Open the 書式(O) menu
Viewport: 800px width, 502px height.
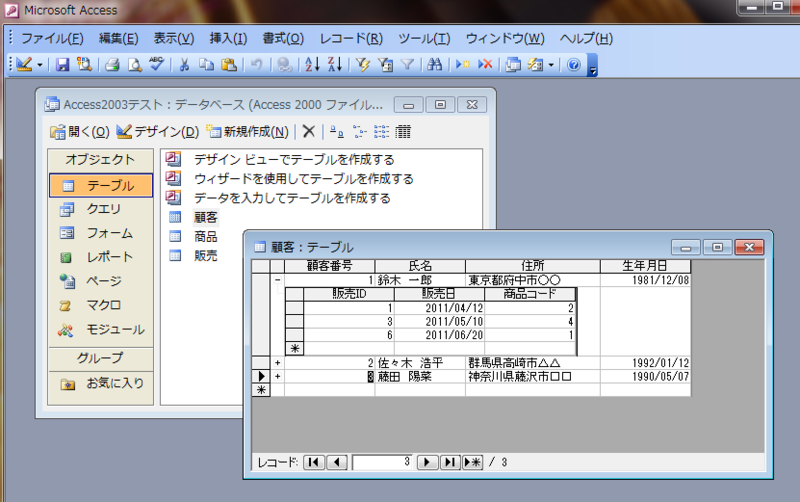click(x=283, y=38)
